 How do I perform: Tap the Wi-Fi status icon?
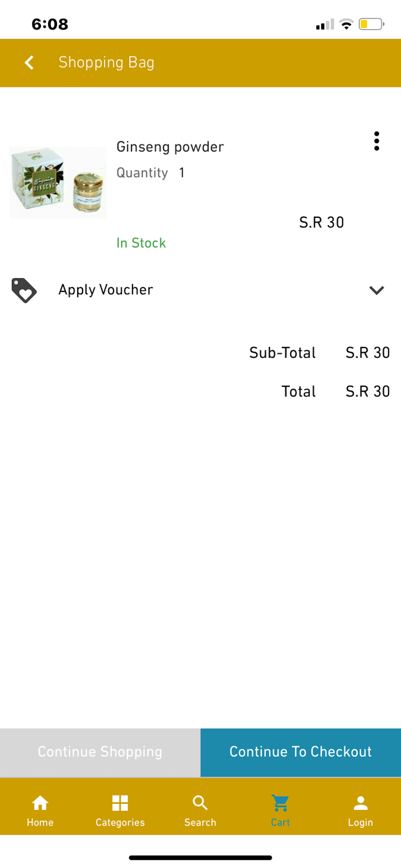pos(346,24)
